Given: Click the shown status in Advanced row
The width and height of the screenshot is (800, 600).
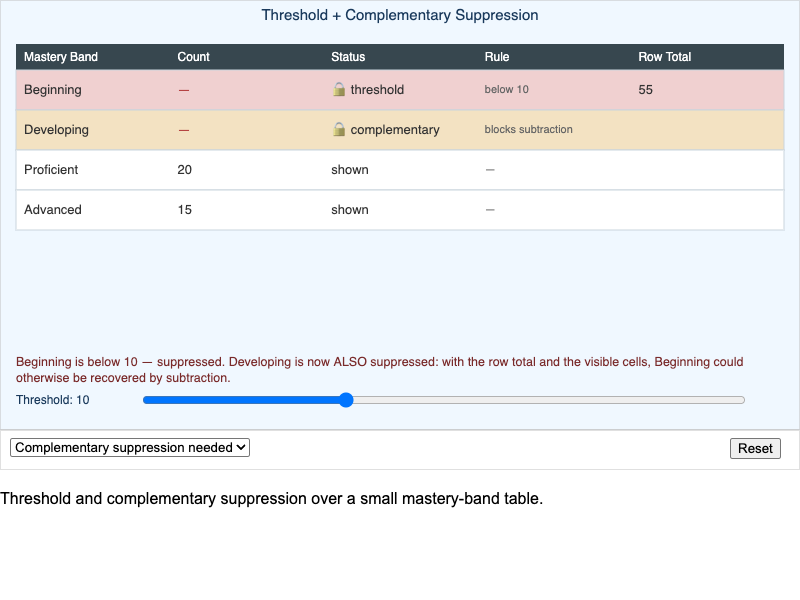Looking at the screenshot, I should click(349, 210).
